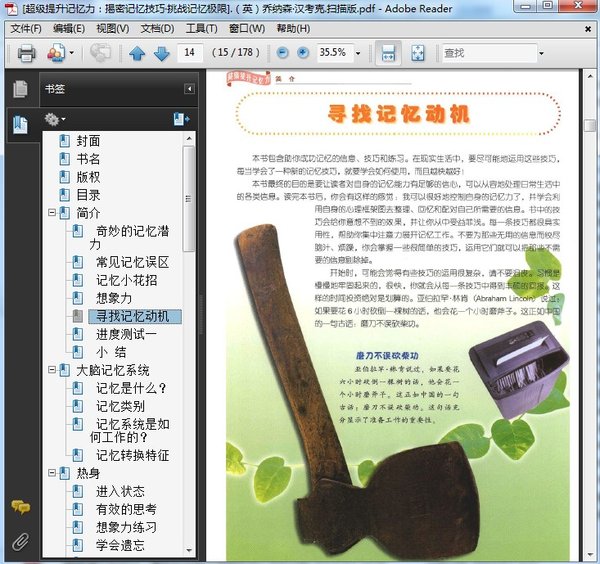Collapse the bookmarks pane arrow button
Image resolution: width=600 pixels, height=564 pixels.
pyautogui.click(x=189, y=89)
